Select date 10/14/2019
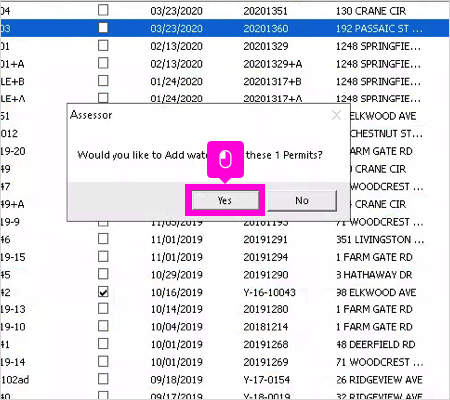This screenshot has height=400, width=450. pyautogui.click(x=177, y=309)
